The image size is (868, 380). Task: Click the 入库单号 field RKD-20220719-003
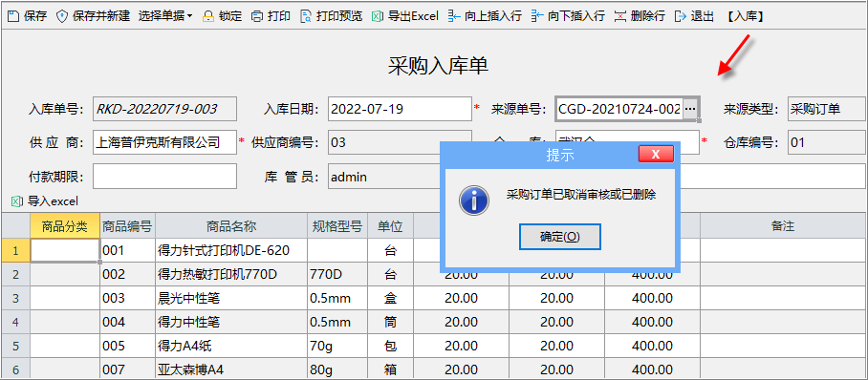point(165,109)
